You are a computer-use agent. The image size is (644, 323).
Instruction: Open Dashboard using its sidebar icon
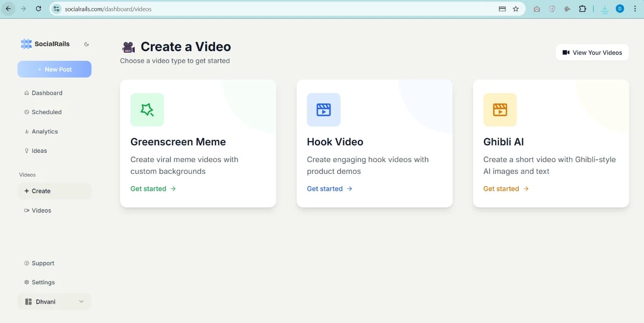tap(26, 93)
